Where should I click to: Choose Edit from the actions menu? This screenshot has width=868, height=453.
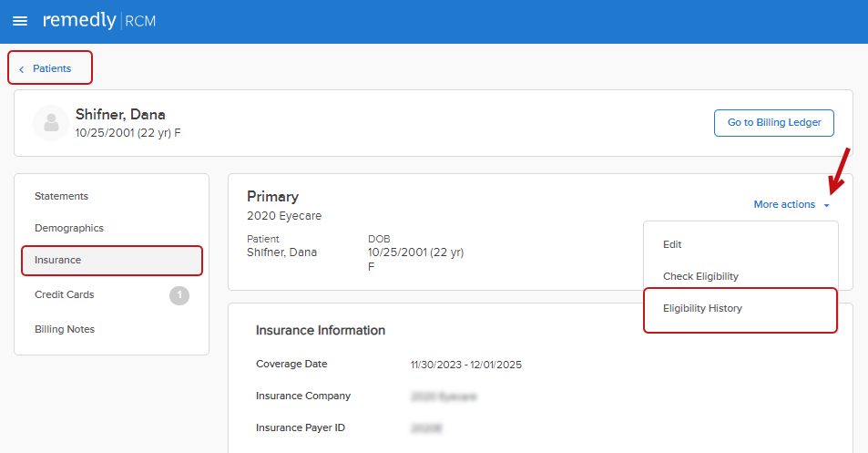tap(672, 244)
